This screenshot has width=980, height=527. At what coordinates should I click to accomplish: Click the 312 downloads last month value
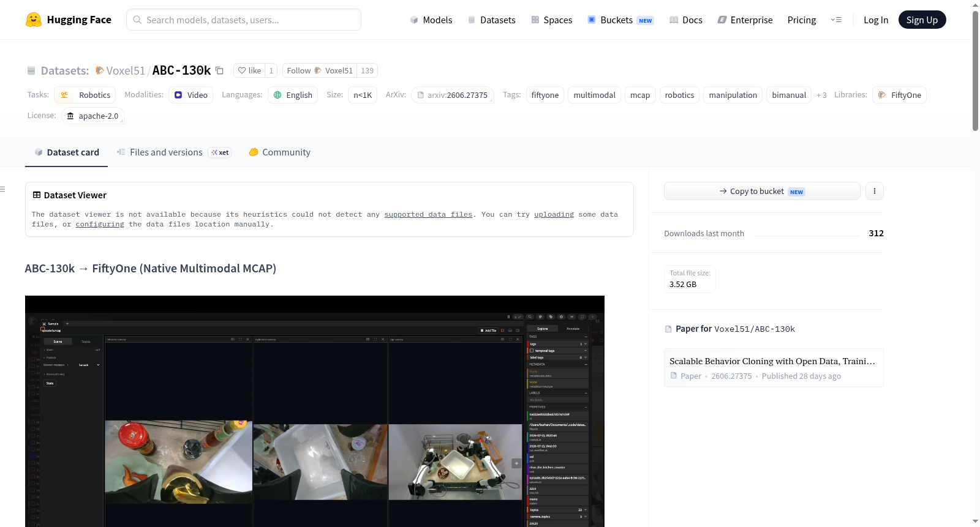coord(876,233)
